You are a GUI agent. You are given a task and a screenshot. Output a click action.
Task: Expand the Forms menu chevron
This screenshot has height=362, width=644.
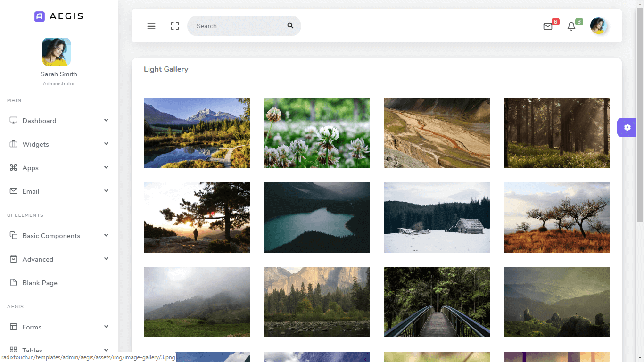pos(106,327)
